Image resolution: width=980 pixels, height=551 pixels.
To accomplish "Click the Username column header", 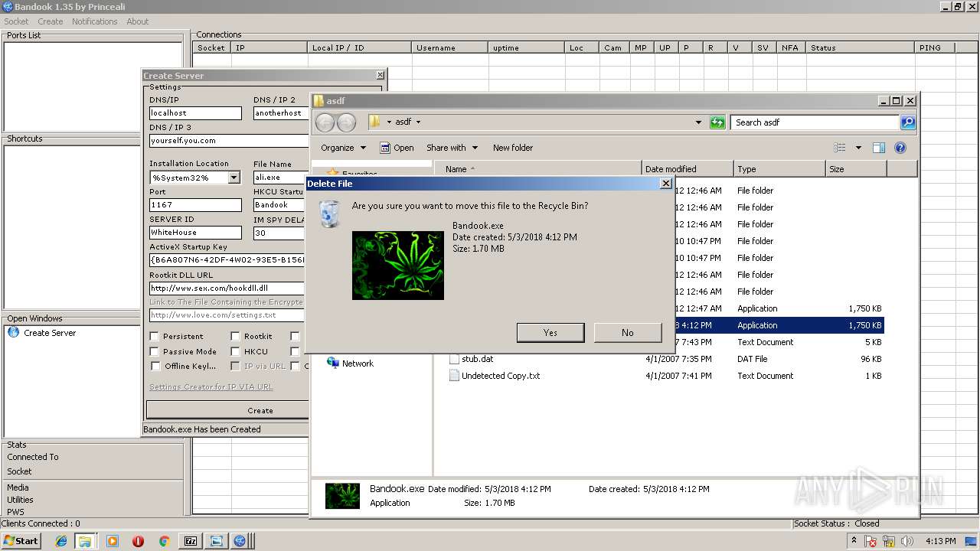I will click(450, 47).
